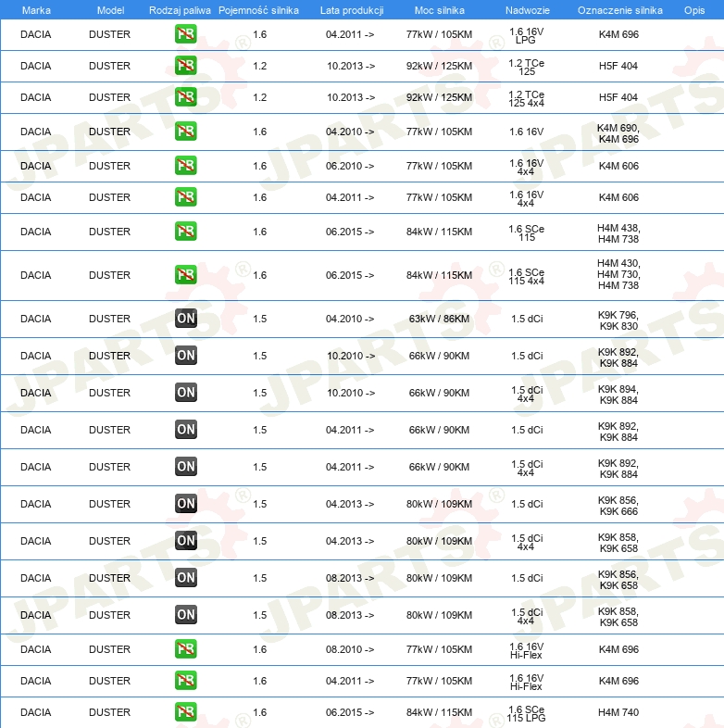Select 'H5F 404' in the 1.2 TCe 125 4x4 row
This screenshot has height=728, width=724.
coord(618,97)
